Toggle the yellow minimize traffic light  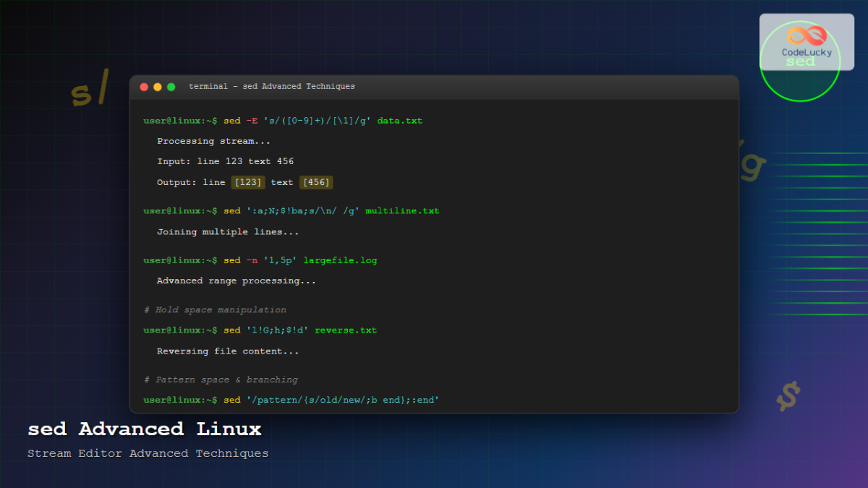(157, 86)
